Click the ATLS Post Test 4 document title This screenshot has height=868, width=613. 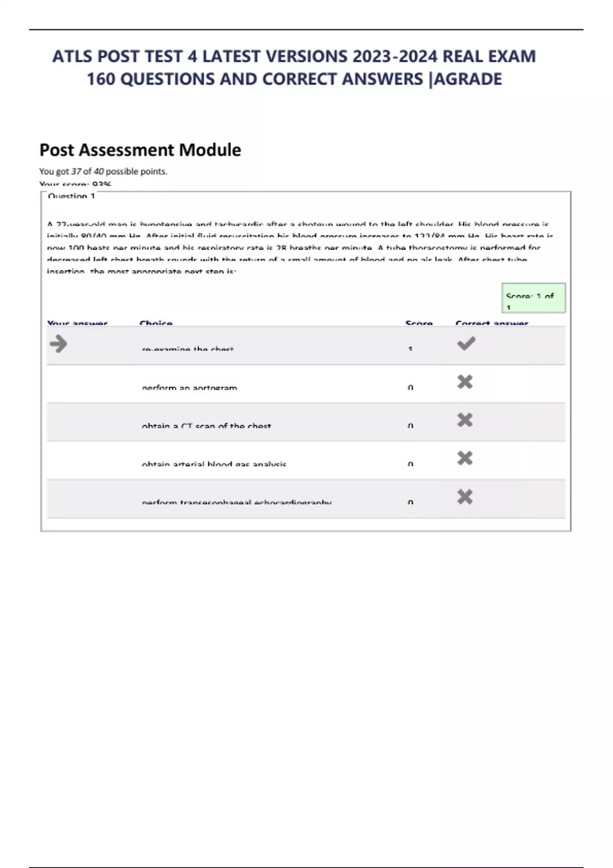point(294,67)
